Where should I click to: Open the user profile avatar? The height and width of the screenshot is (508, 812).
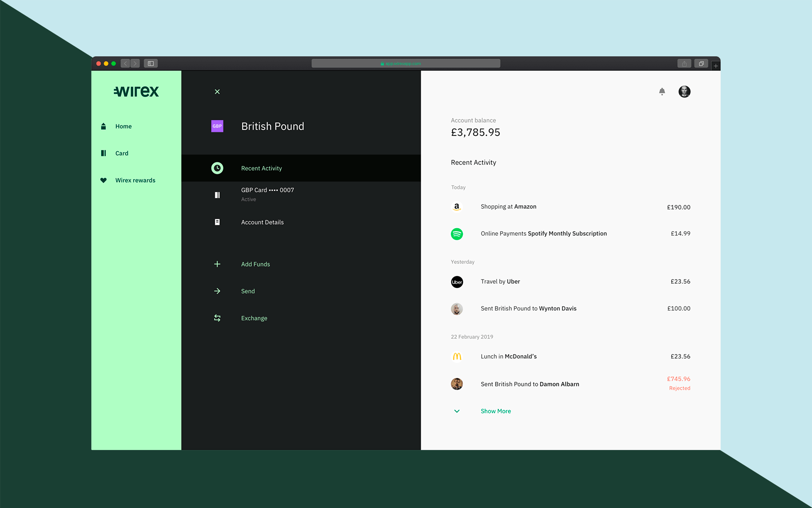[x=684, y=91]
